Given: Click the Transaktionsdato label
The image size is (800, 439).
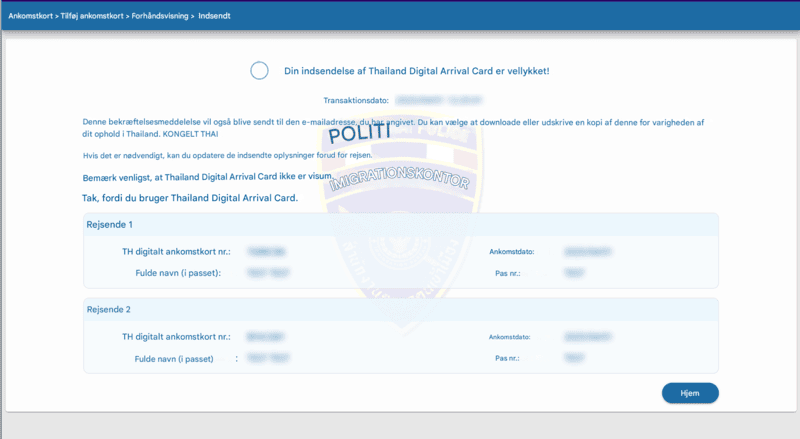Looking at the screenshot, I should click(356, 101).
